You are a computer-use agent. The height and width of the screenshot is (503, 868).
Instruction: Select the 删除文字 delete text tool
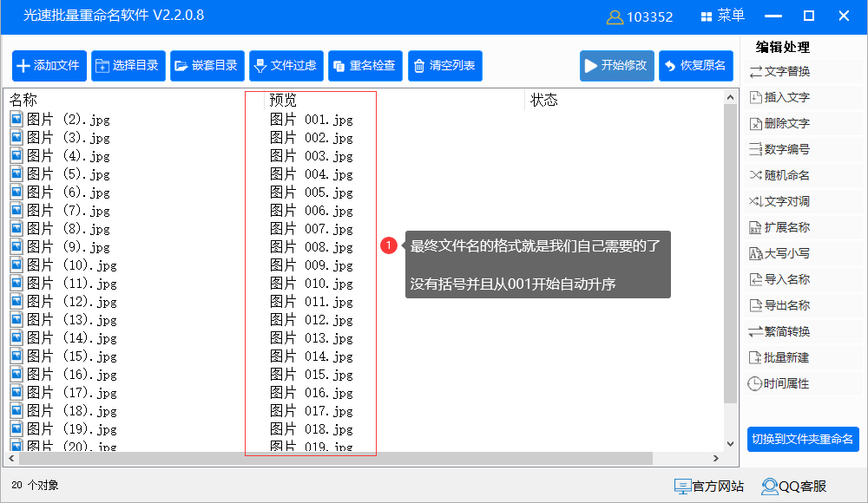pos(779,123)
